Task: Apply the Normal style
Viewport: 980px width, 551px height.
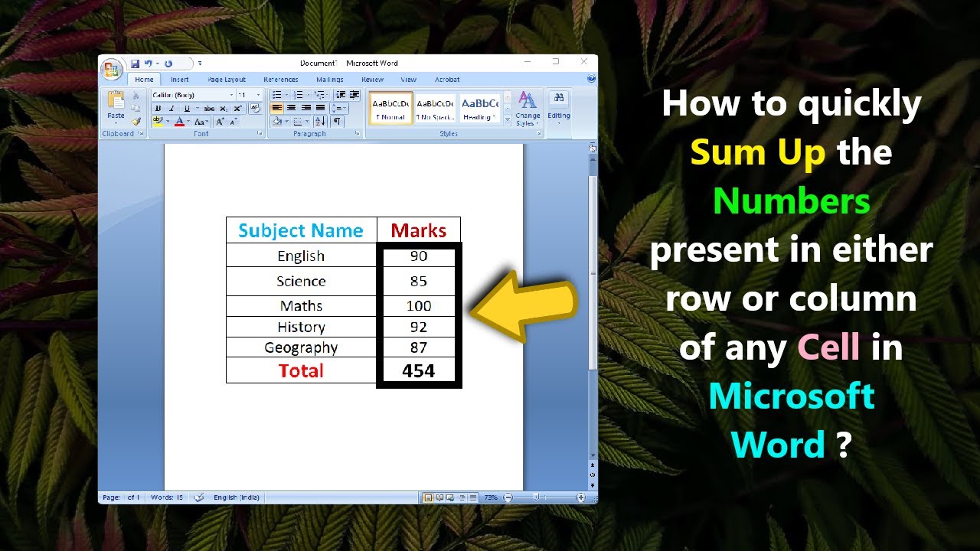Action: coord(391,108)
